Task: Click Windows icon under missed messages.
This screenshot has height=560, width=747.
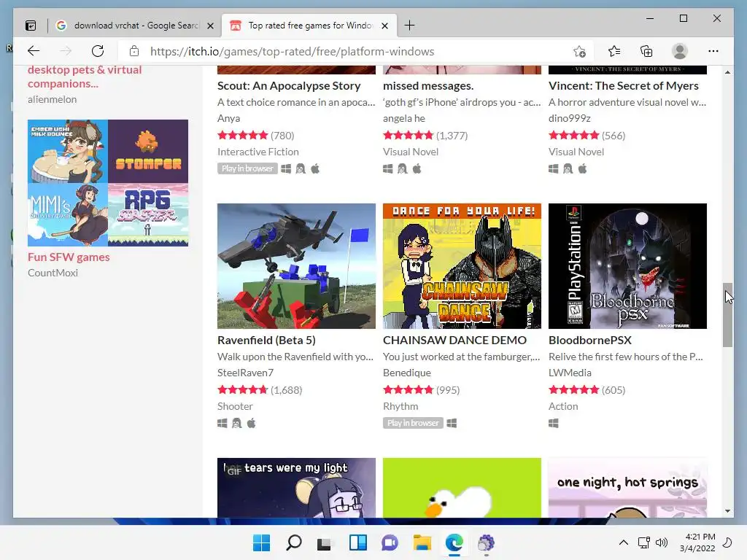Action: (388, 168)
